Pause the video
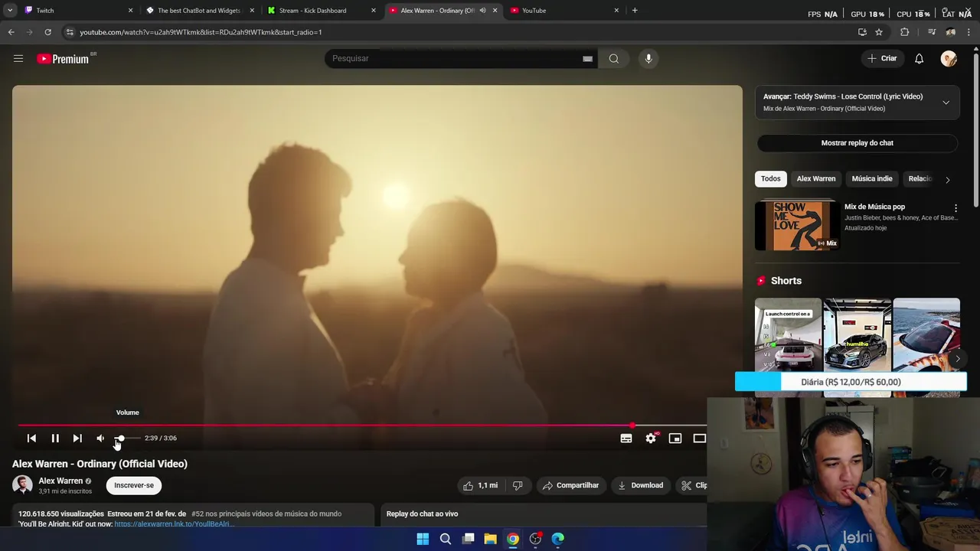Image resolution: width=980 pixels, height=551 pixels. point(55,438)
